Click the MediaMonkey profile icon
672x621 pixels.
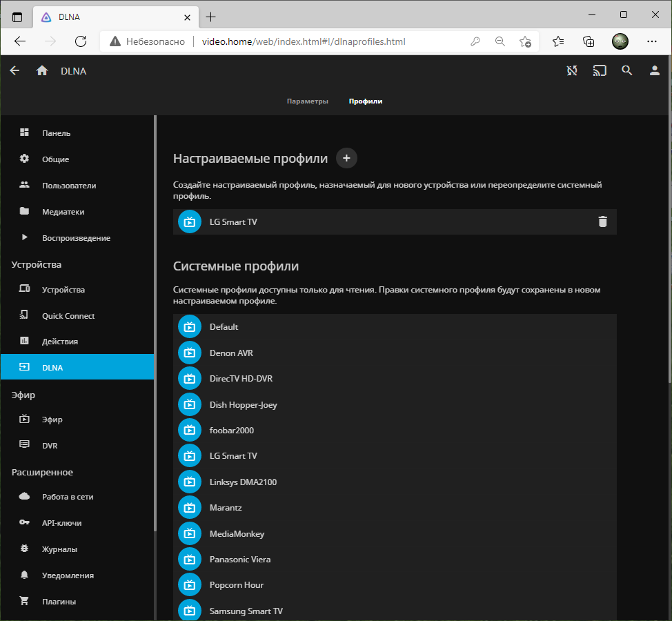click(190, 533)
